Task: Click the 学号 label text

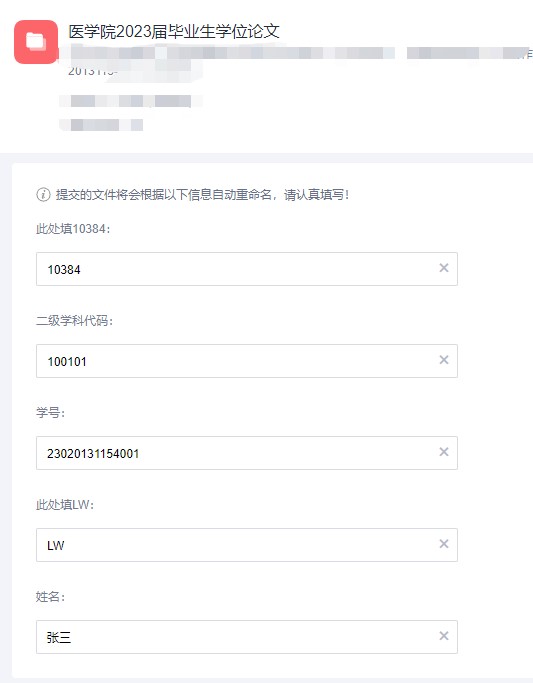Action: [x=51, y=413]
